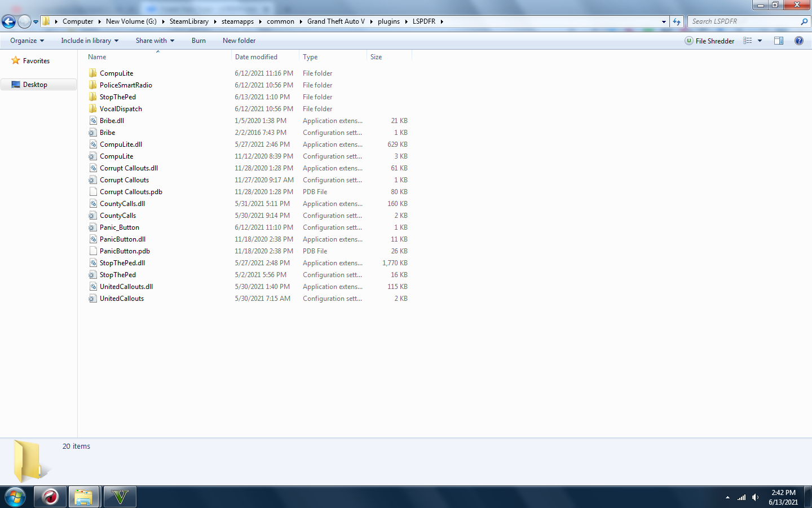
Task: Select the CountyCalls configuration file icon
Action: [x=93, y=216]
